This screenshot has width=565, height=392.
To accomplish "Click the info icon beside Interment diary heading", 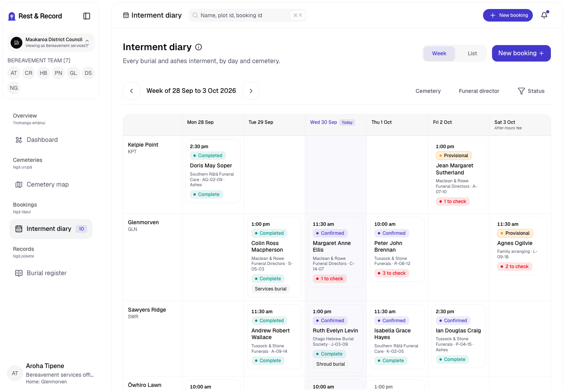I will pos(199,47).
